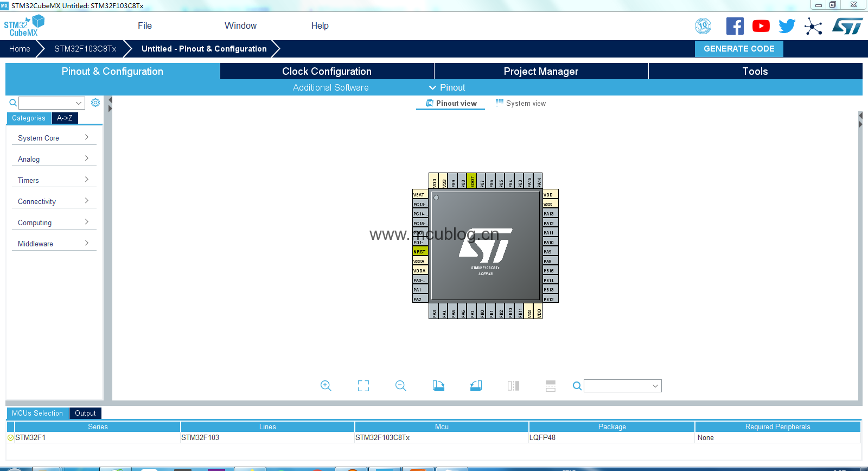Viewport: 868px width, 471px height.
Task: Switch to the Project Manager tab
Action: pos(541,71)
